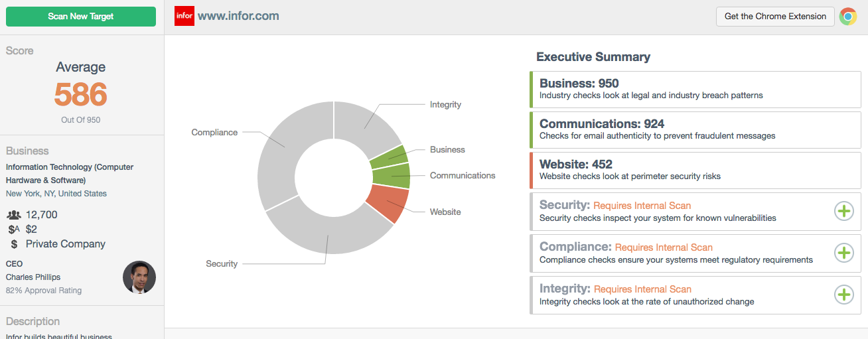
Task: Open the Business: 950 summary card
Action: 695,89
